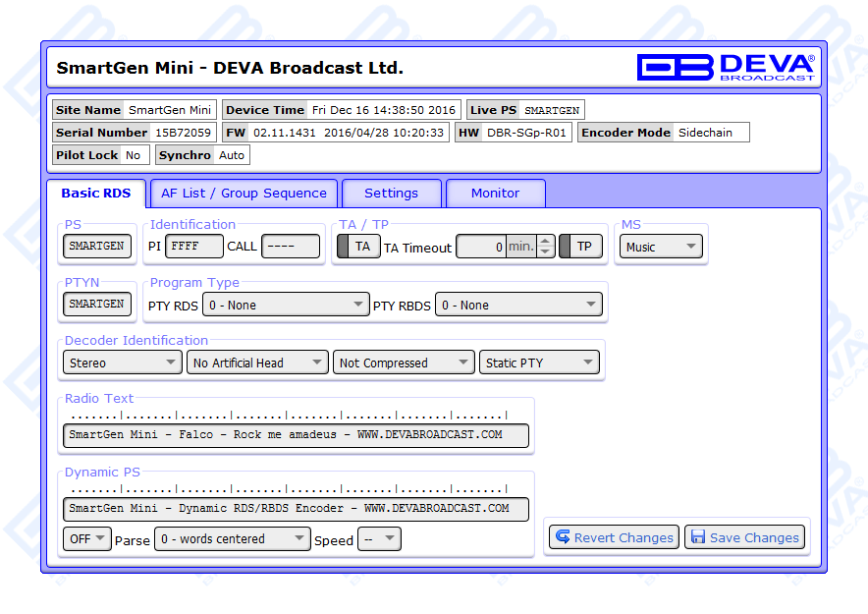The image size is (868, 614).
Task: Switch to the AF List / Group Sequence tab
Action: (x=244, y=194)
